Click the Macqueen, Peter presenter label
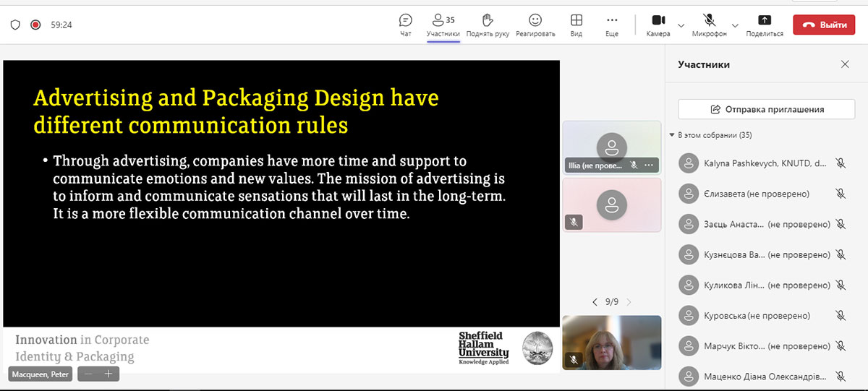This screenshot has width=868, height=391. point(41,374)
